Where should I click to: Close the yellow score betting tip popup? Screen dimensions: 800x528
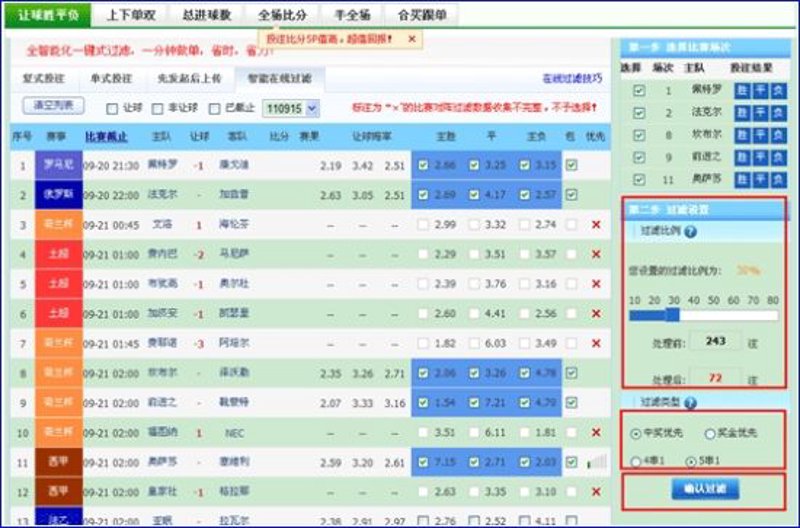(412, 39)
